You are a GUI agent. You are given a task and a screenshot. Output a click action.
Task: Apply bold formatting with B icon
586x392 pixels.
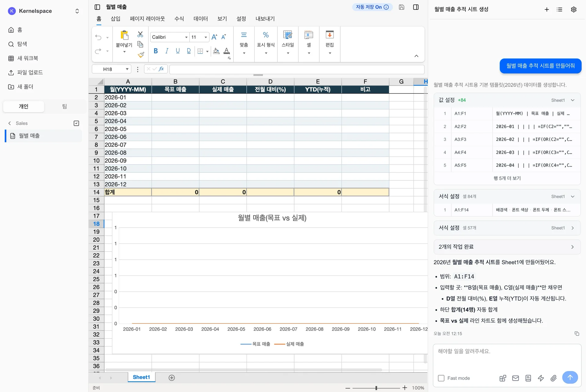coord(156,51)
